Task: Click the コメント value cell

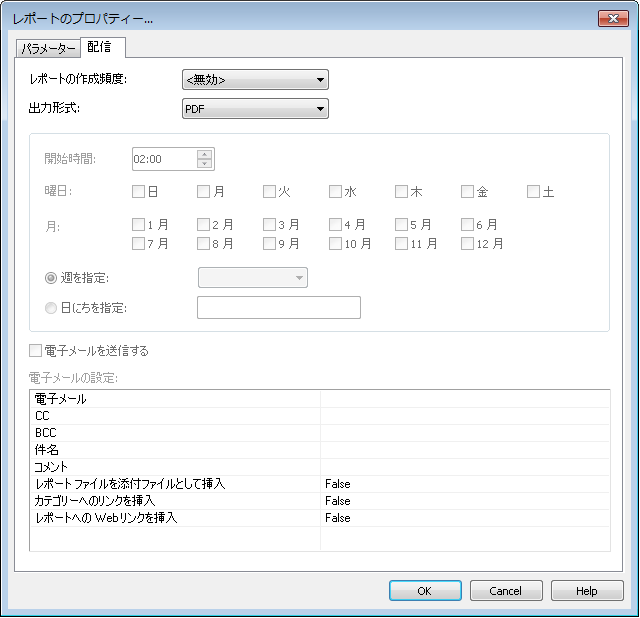Action: click(465, 467)
